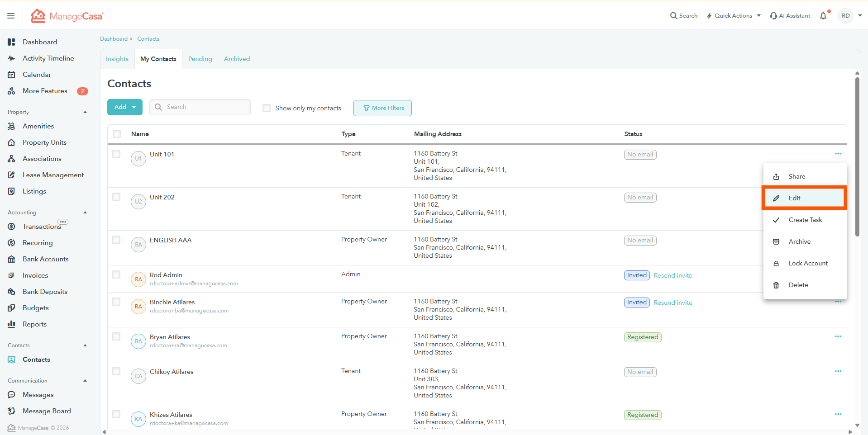Select Archive from the context menu
This screenshot has width=868, height=435.
799,241
